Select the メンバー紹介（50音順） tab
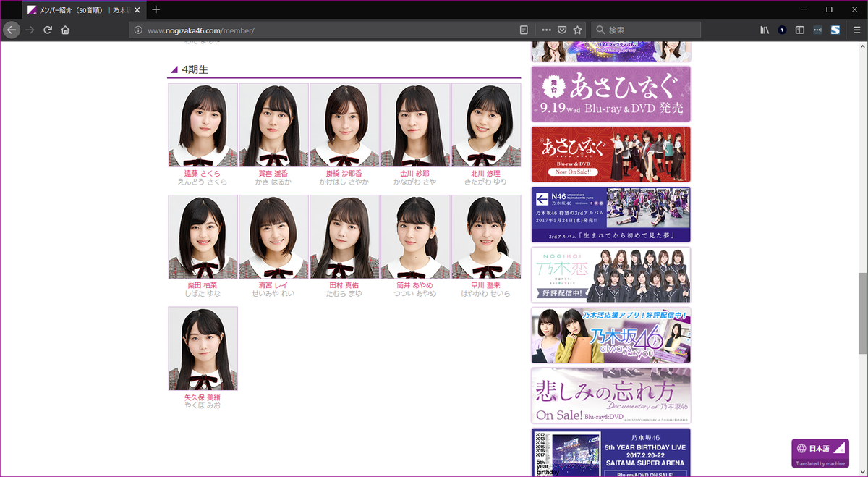Image resolution: width=868 pixels, height=477 pixels. 83,10
